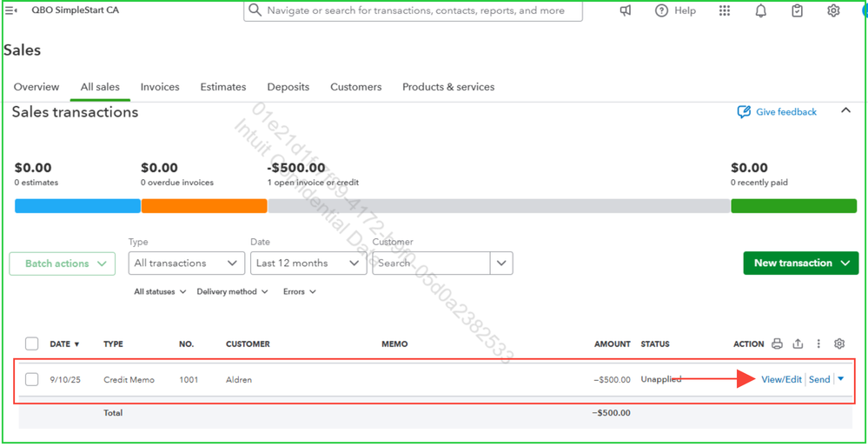Click the blue estimates money bar

(x=77, y=206)
